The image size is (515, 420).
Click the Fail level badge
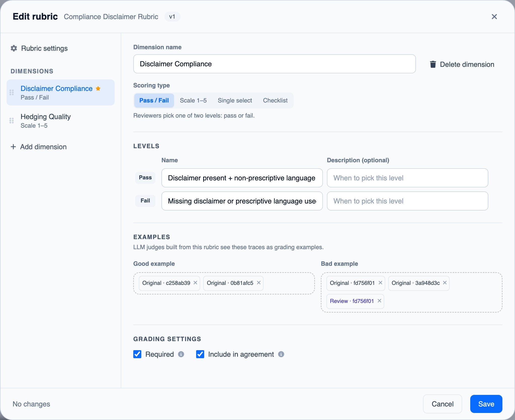145,201
